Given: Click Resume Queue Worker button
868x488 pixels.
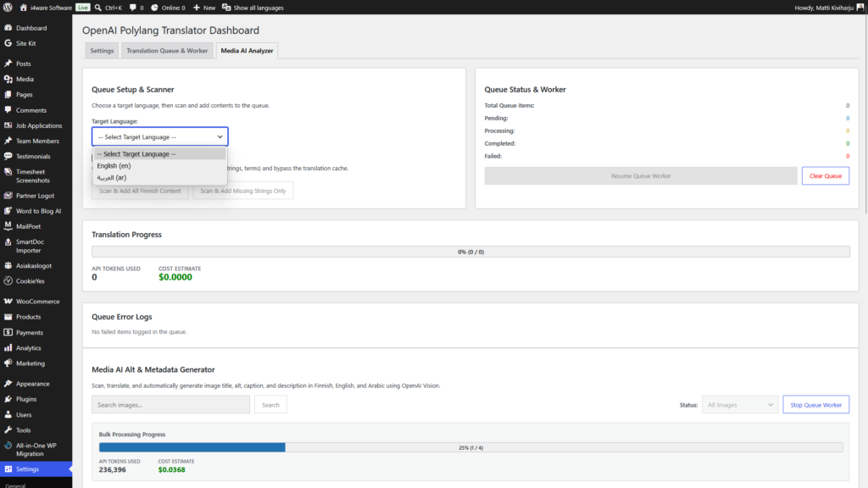Looking at the screenshot, I should (641, 176).
